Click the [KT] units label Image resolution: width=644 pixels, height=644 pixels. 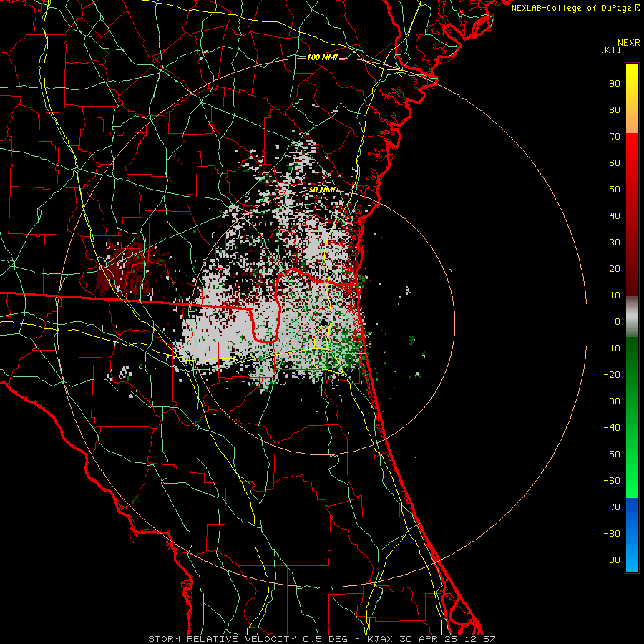(611, 49)
